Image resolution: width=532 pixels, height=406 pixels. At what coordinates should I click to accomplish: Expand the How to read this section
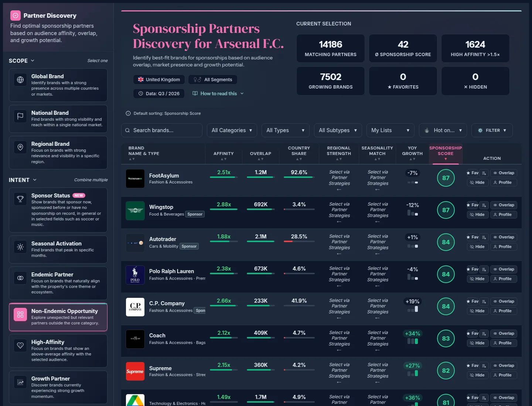pyautogui.click(x=218, y=93)
